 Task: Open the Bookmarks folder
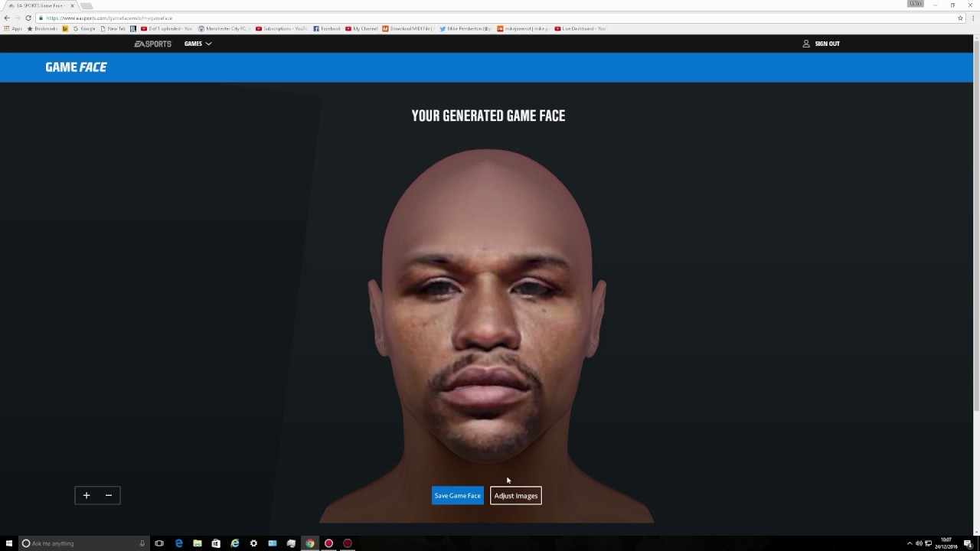[43, 29]
